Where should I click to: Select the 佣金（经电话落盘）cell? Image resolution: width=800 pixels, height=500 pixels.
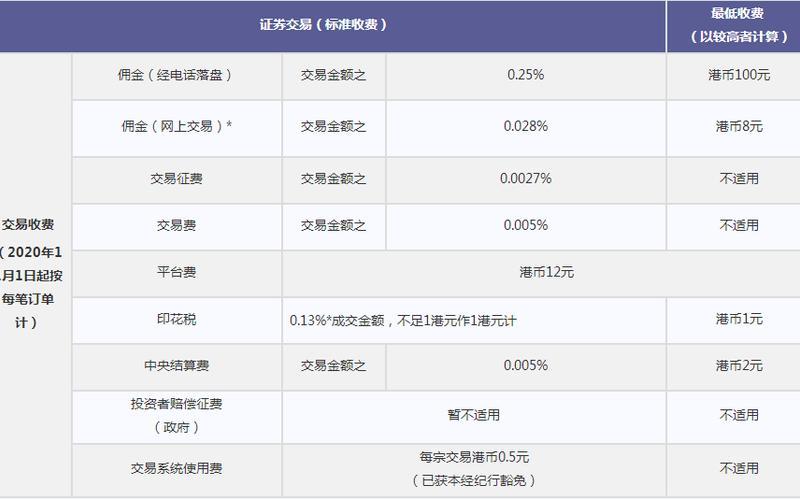tap(176, 75)
